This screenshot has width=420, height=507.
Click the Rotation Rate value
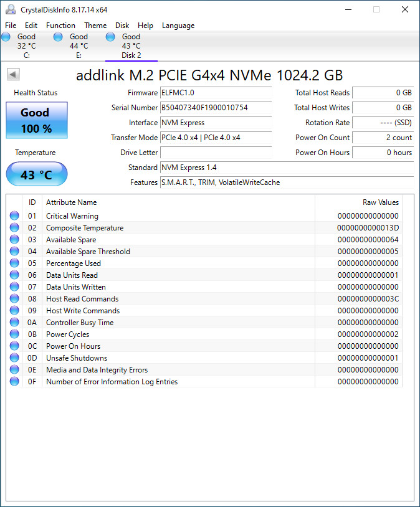click(x=383, y=123)
